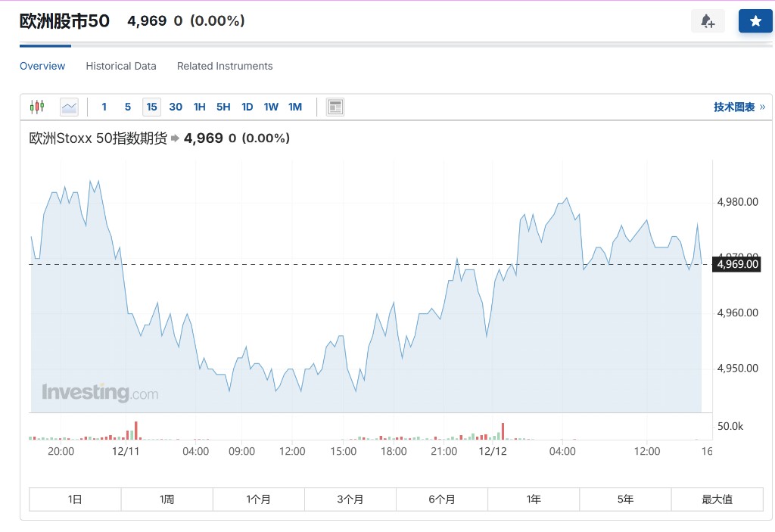Set chart range to 1日

[x=75, y=499]
